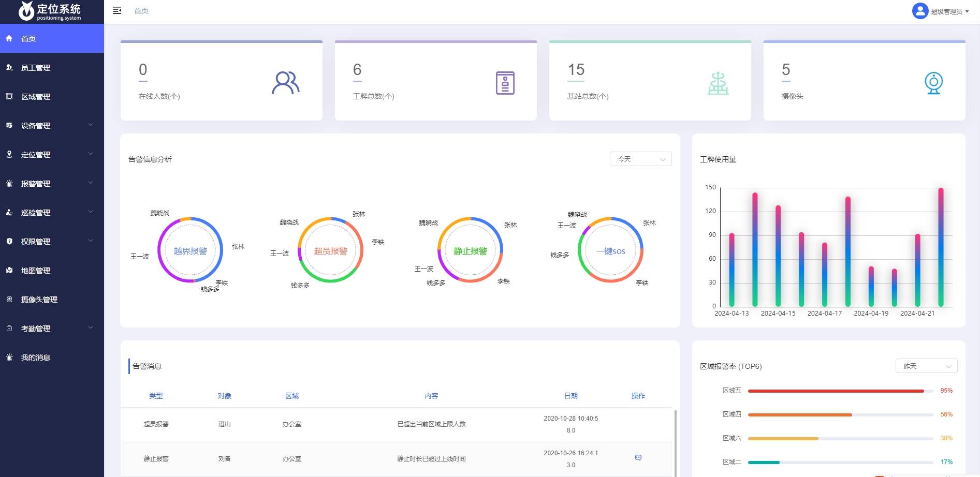This screenshot has width=980, height=477.
Task: Click the 内容 column header
Action: tap(431, 396)
